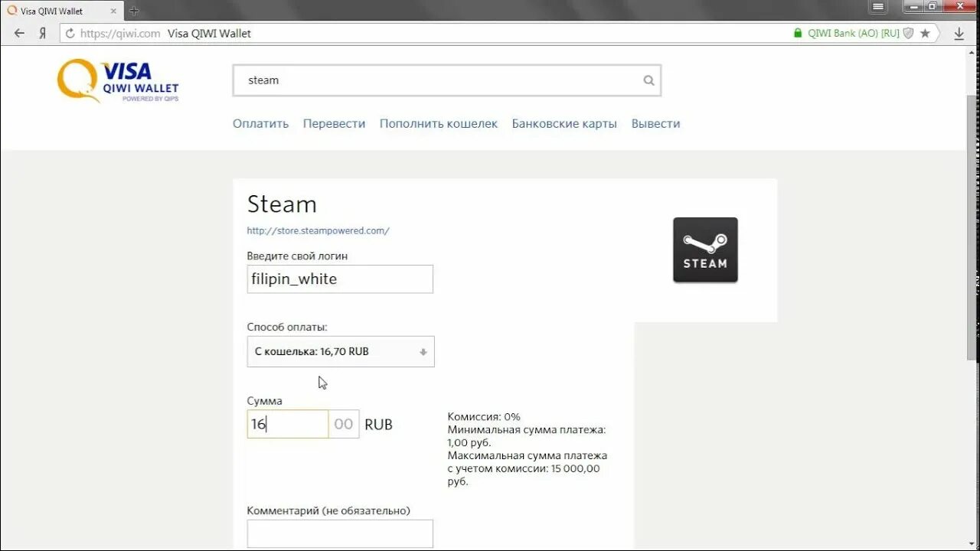Screen dimensions: 980x551
Task: Open a new tab with the plus button
Action: coord(134,11)
